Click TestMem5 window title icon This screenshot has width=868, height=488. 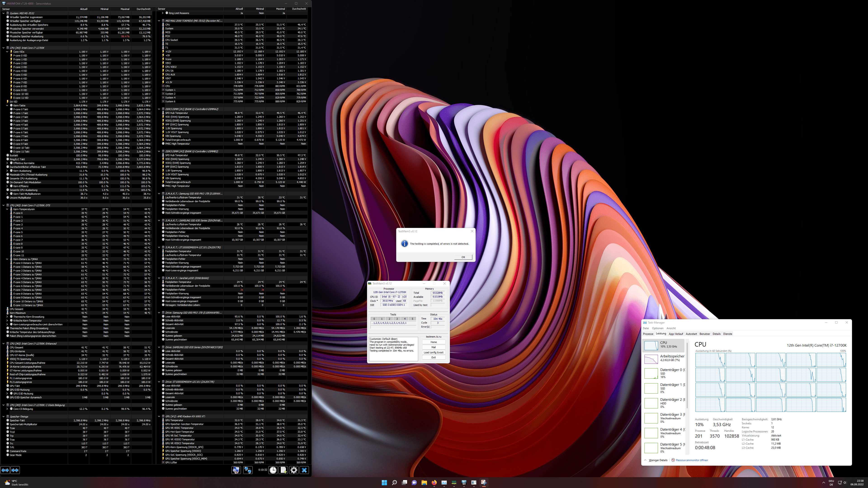(370, 284)
